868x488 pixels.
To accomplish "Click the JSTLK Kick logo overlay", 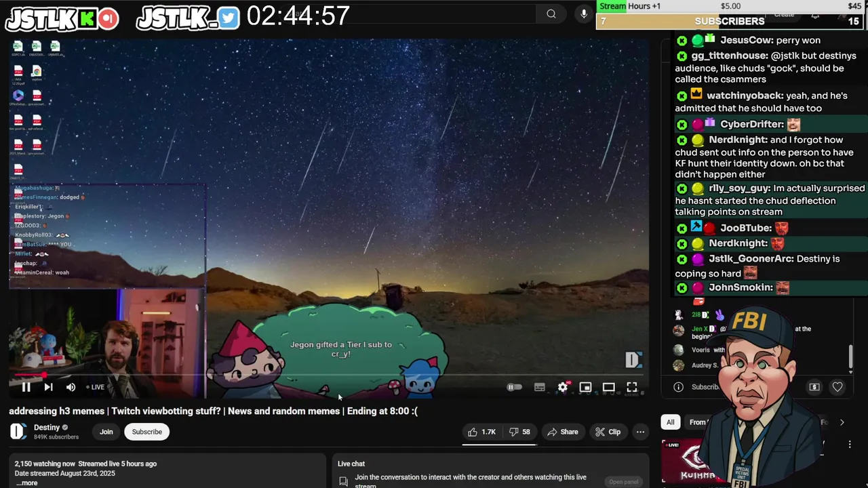I will click(x=62, y=18).
